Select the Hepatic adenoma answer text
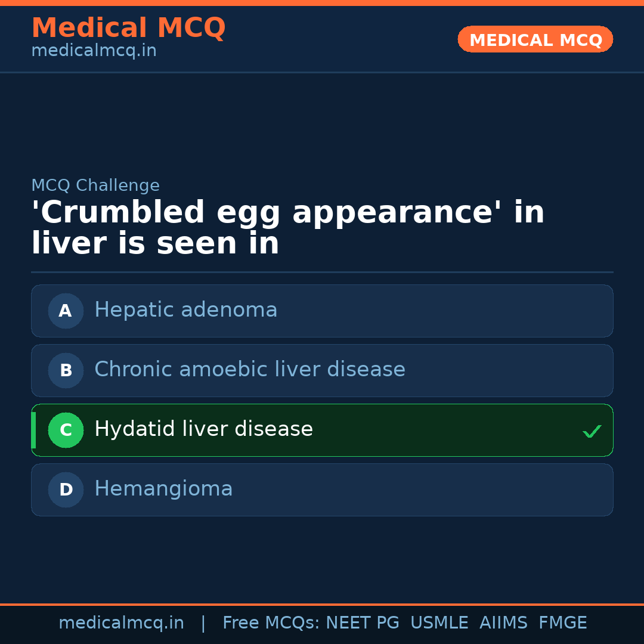The image size is (644, 644). click(x=185, y=310)
